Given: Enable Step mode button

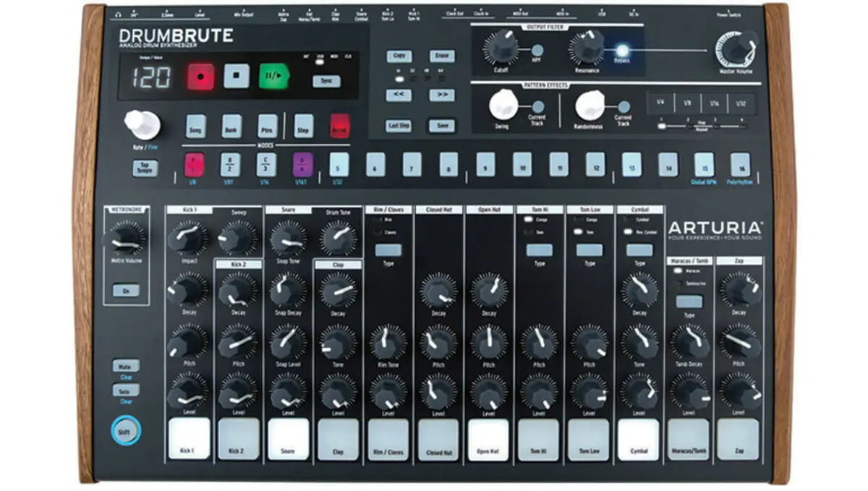Looking at the screenshot, I should [x=304, y=126].
